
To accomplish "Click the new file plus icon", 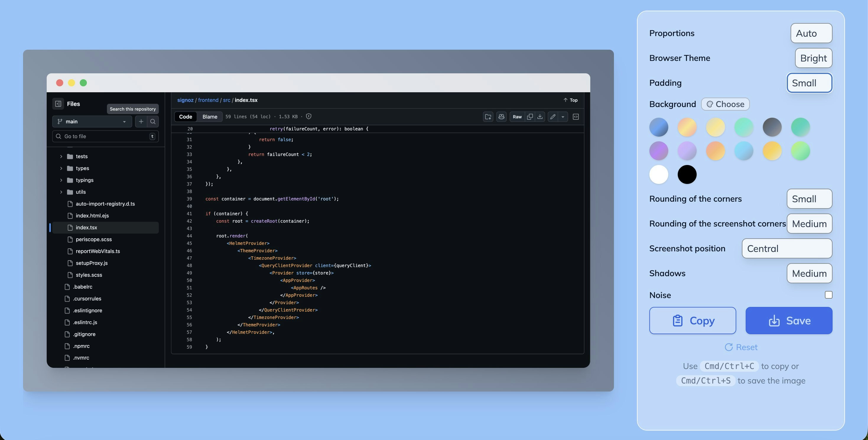I will (141, 121).
